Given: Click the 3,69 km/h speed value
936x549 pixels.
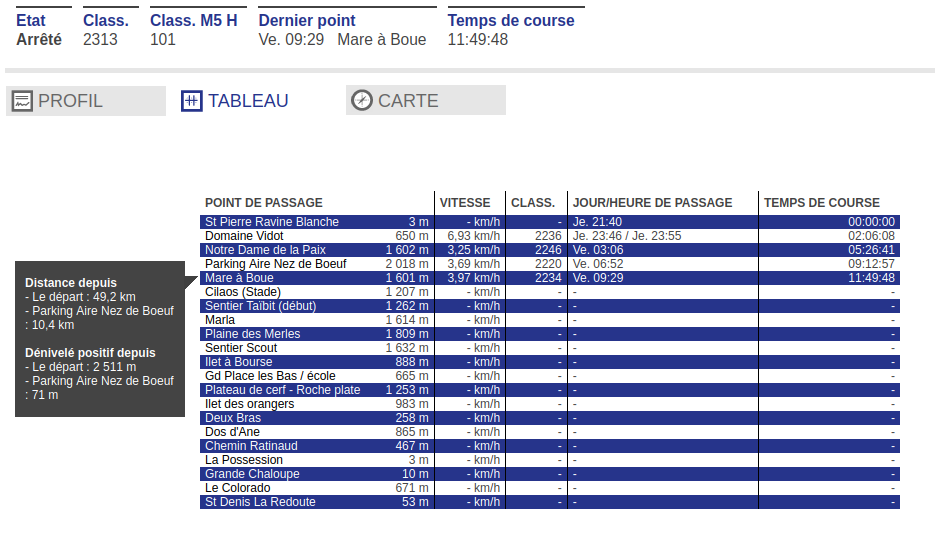Looking at the screenshot, I should coord(473,264).
